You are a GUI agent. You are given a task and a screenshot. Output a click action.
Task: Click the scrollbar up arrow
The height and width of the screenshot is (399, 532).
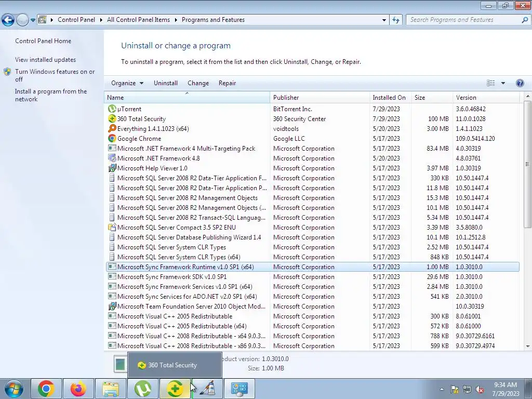pos(528,96)
